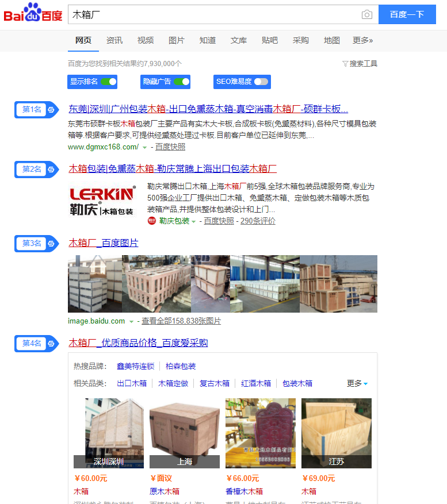The height and width of the screenshot is (504, 447).
Task: Expand dropdown next to www.dgmxc168.com
Action: pyautogui.click(x=144, y=148)
